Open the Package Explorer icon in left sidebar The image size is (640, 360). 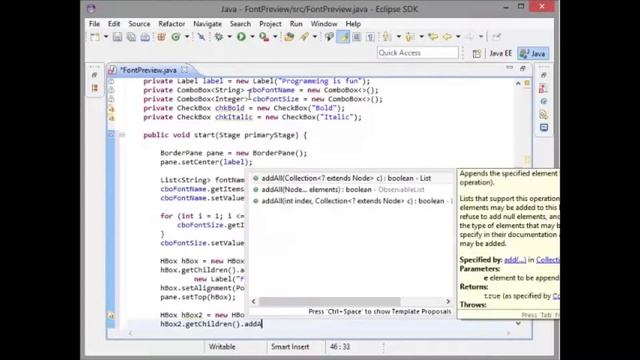pos(94,88)
